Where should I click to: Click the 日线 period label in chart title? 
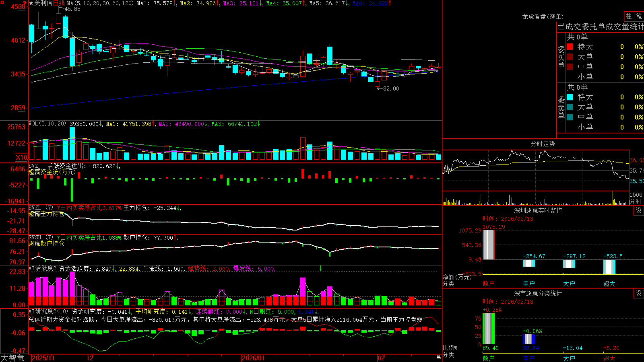(59, 3)
